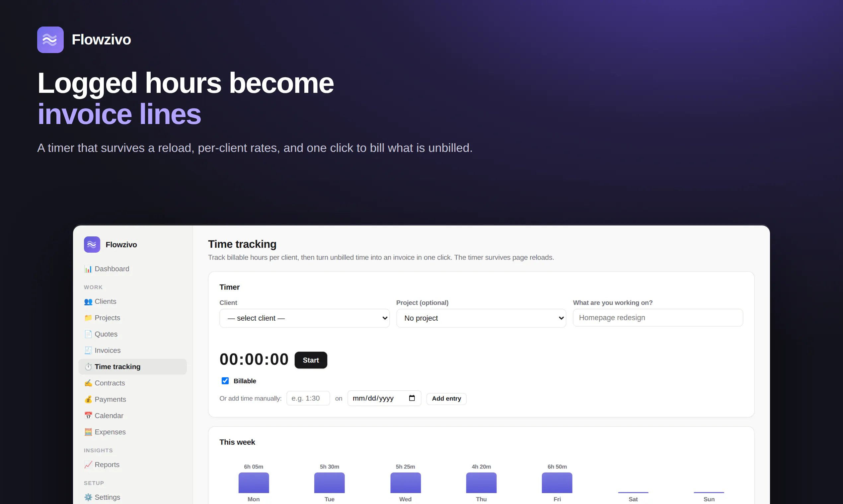
Task: Click the Monday bar in This week chart
Action: (x=254, y=482)
